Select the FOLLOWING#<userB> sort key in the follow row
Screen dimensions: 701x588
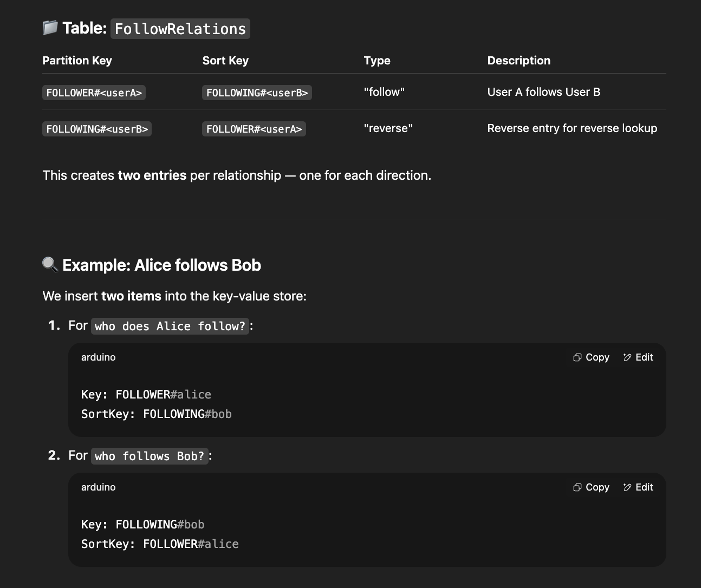[257, 93]
